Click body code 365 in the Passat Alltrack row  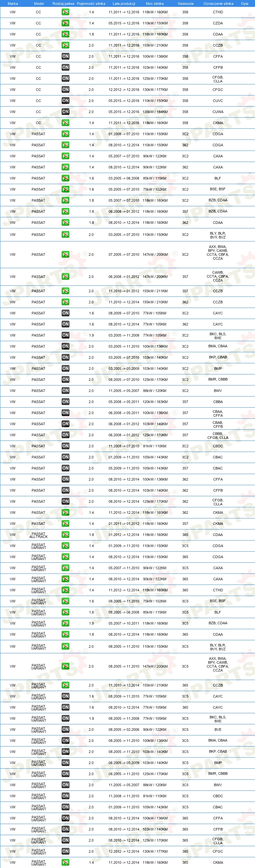185,535
